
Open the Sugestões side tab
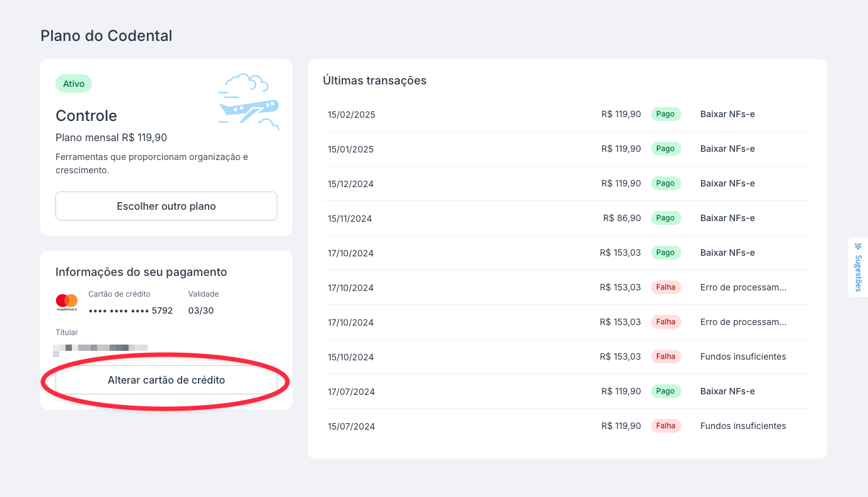[858, 266]
